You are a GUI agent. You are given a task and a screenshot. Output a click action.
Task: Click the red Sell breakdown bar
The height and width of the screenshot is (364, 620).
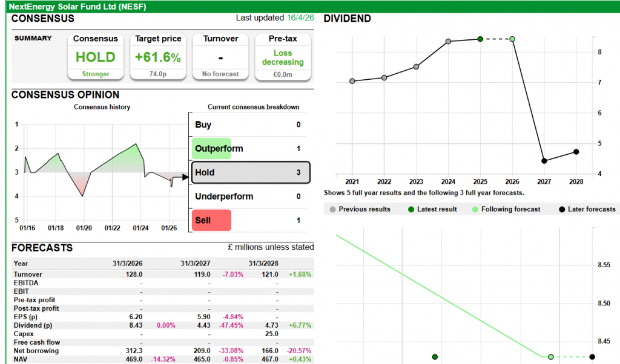pos(211,220)
